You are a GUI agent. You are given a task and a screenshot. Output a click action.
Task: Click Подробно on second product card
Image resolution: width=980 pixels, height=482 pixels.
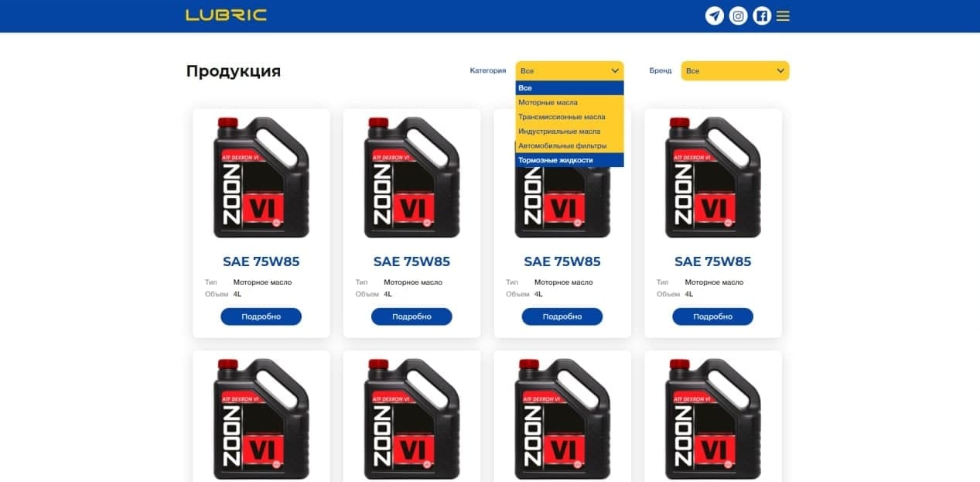click(x=411, y=316)
